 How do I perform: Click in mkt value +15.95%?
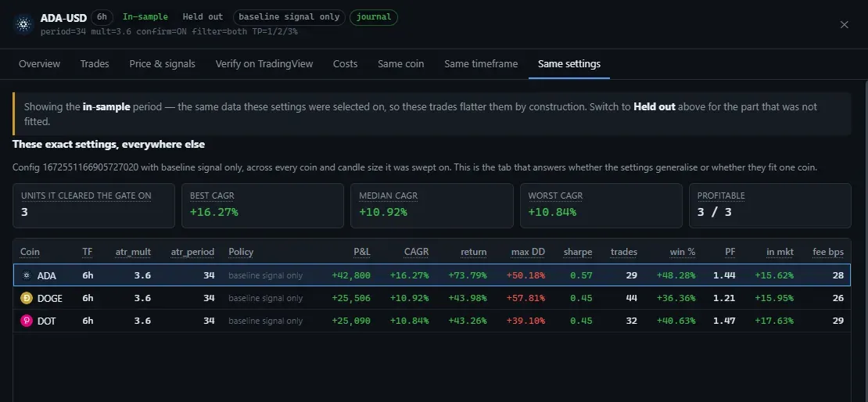tap(774, 298)
